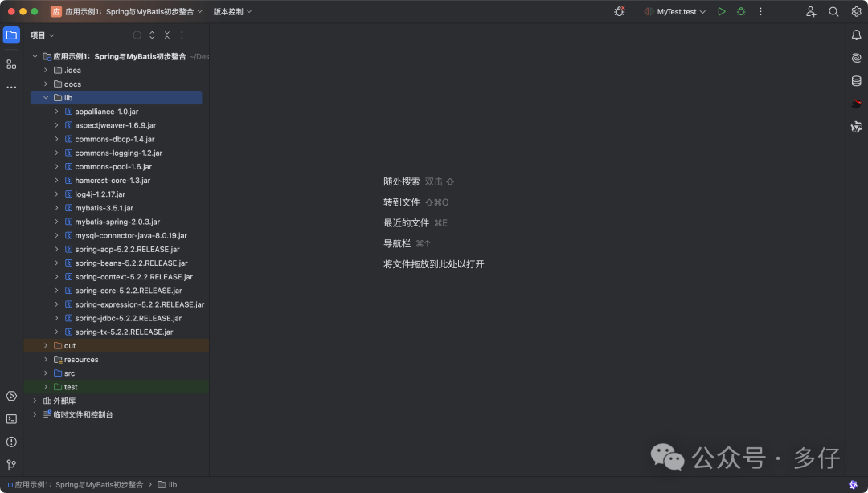Click project name in bottom breadcrumb bar

(x=79, y=485)
